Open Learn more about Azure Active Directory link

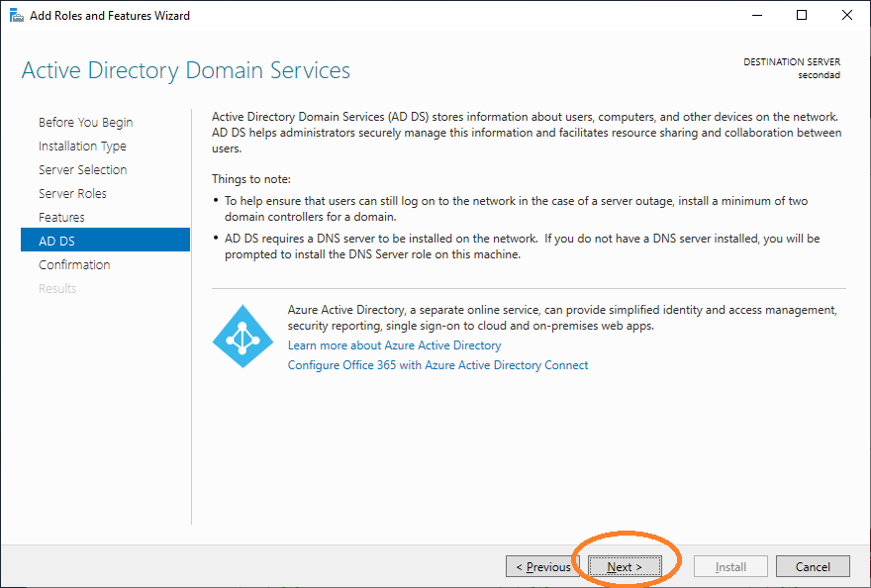point(394,345)
